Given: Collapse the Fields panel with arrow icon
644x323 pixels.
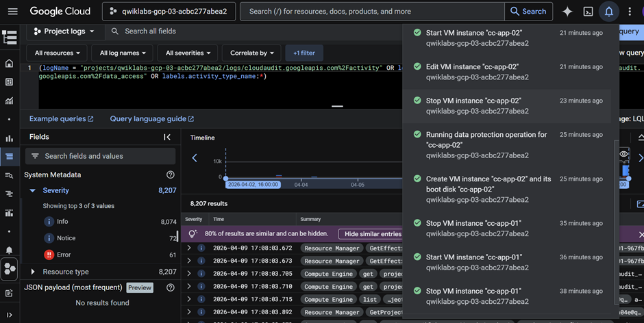Looking at the screenshot, I should tap(167, 137).
